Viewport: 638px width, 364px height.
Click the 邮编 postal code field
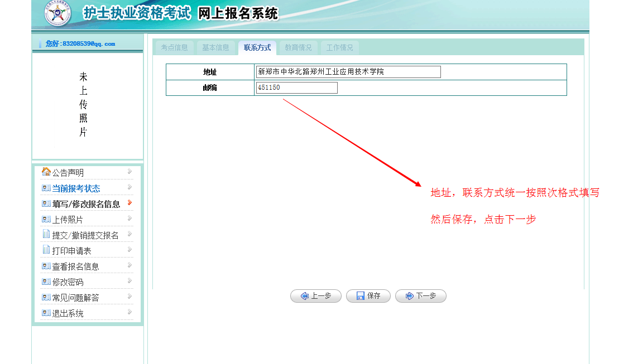[x=297, y=88]
